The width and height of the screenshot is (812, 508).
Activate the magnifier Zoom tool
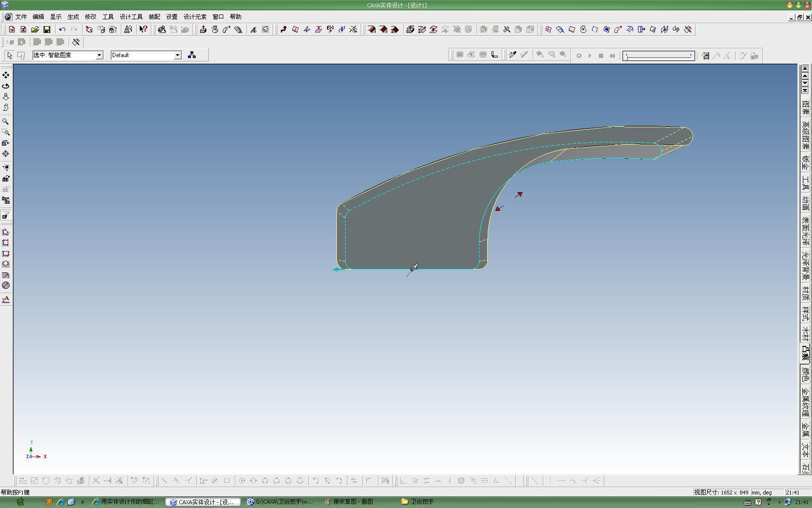pos(6,121)
